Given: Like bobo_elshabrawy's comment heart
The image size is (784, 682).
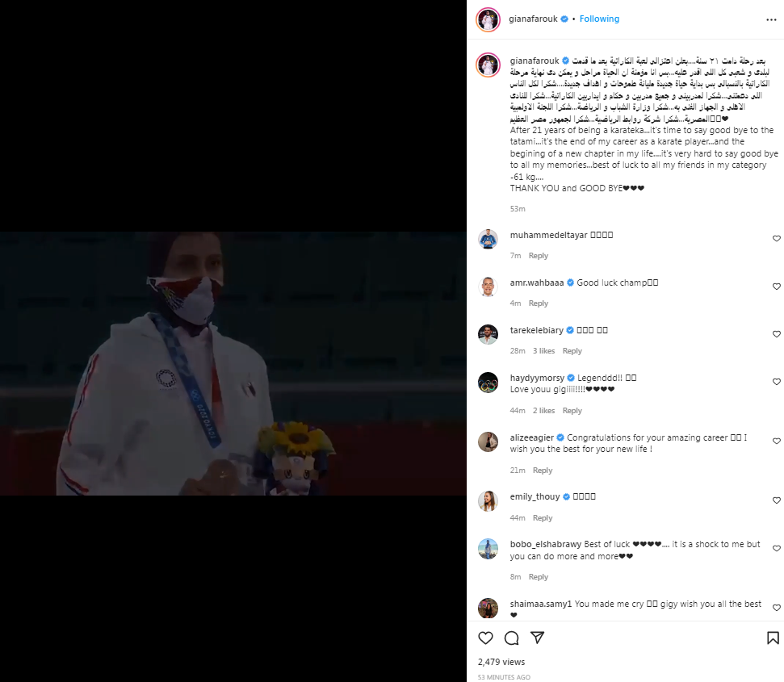Looking at the screenshot, I should point(777,549).
